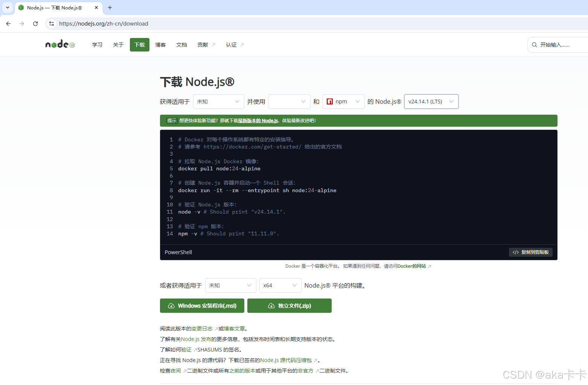Click the PowerShell label under code block
Image resolution: width=588 pixels, height=385 pixels.
click(178, 252)
